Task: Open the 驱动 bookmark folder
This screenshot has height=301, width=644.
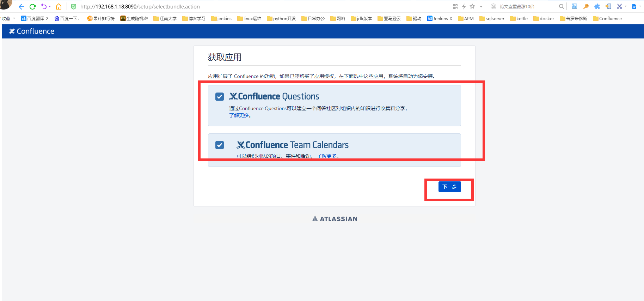Action: point(414,19)
